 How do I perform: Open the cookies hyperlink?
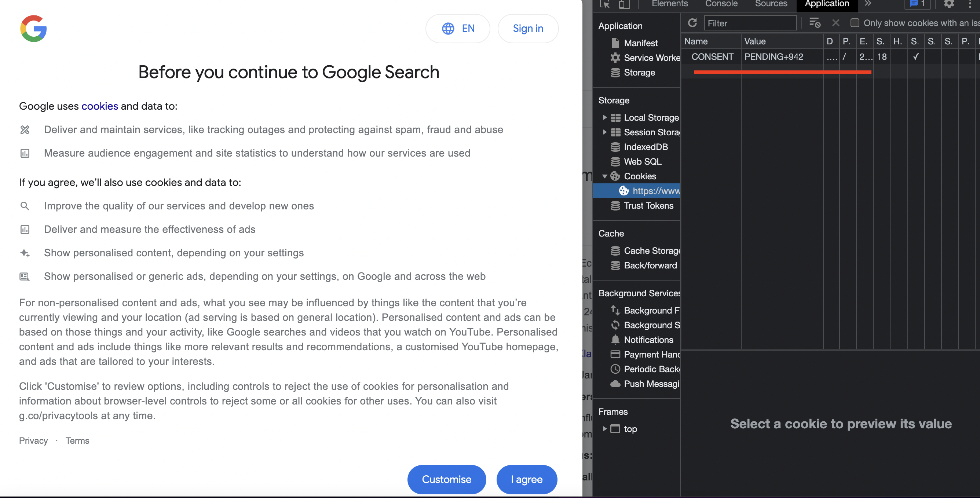point(100,106)
